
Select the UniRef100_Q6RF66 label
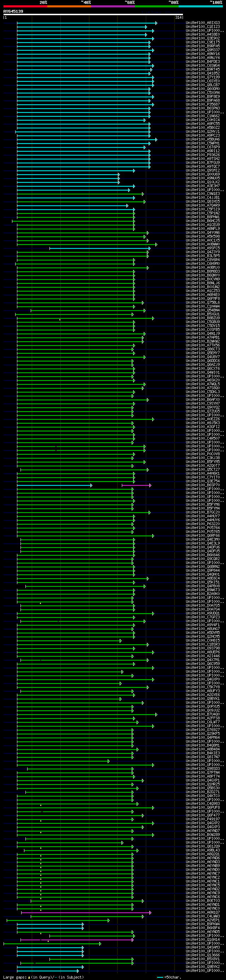203,535
